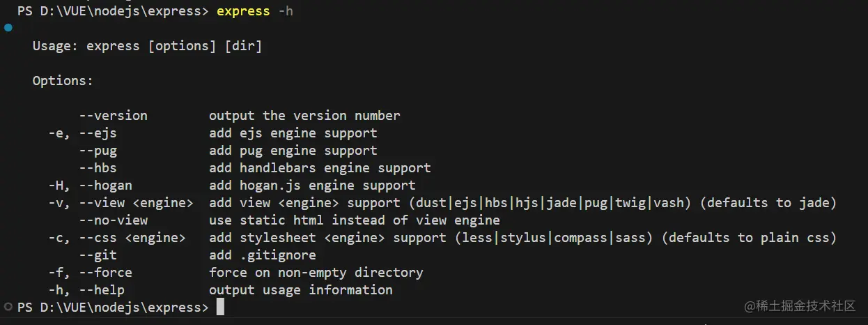Click the "--no-view" option flag
The height and width of the screenshot is (325, 868).
(x=113, y=220)
